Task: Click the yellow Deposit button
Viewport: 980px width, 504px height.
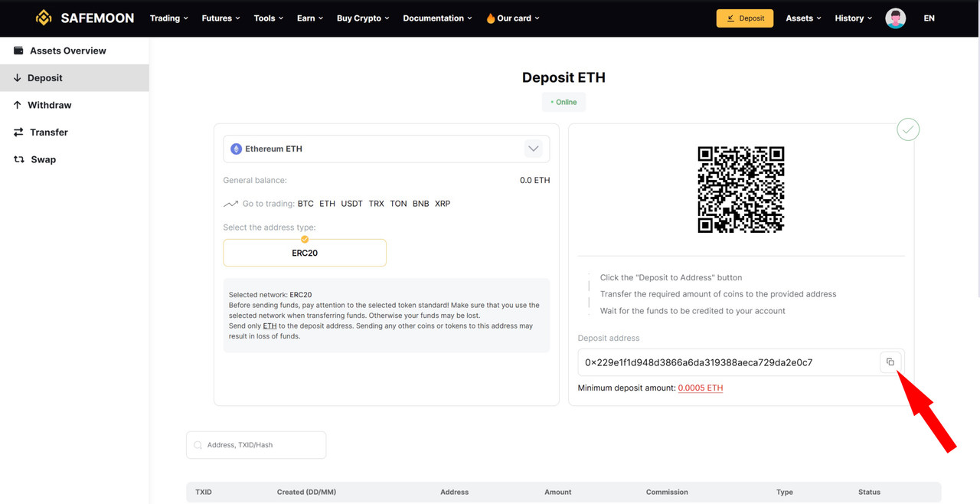Action: tap(745, 18)
